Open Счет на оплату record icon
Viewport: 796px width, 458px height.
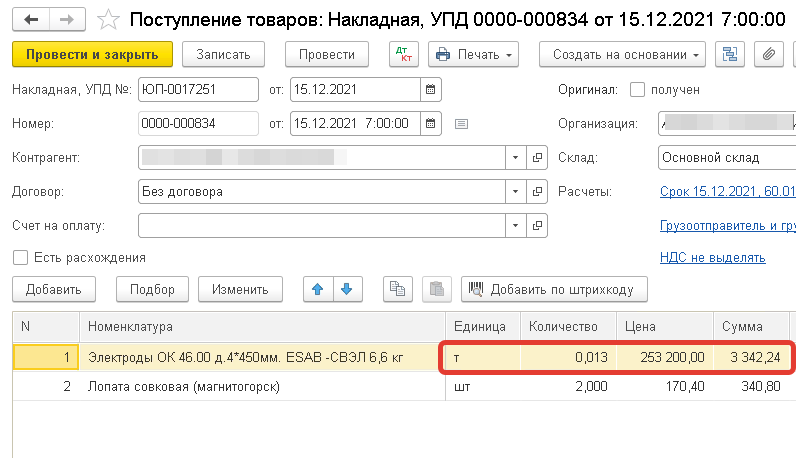537,225
